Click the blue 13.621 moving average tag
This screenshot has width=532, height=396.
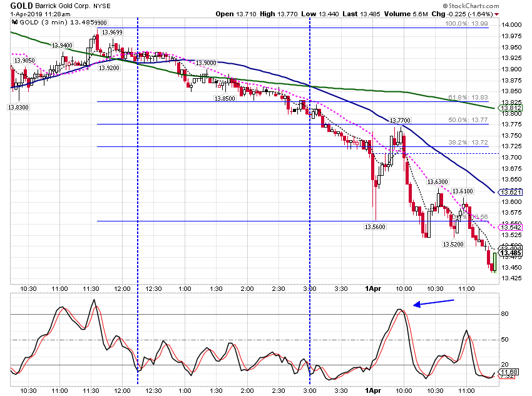pos(510,192)
